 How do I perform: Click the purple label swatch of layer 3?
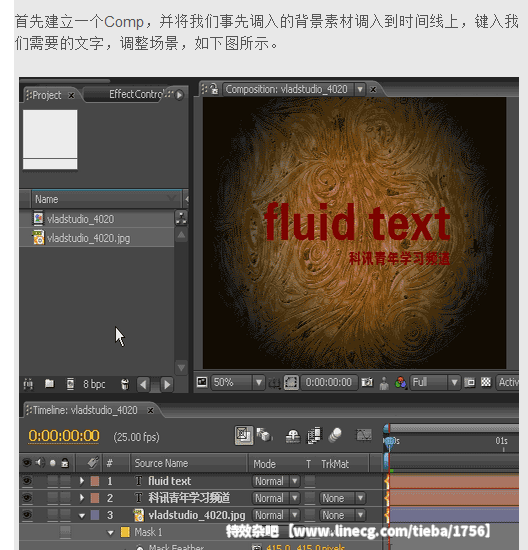[x=95, y=515]
